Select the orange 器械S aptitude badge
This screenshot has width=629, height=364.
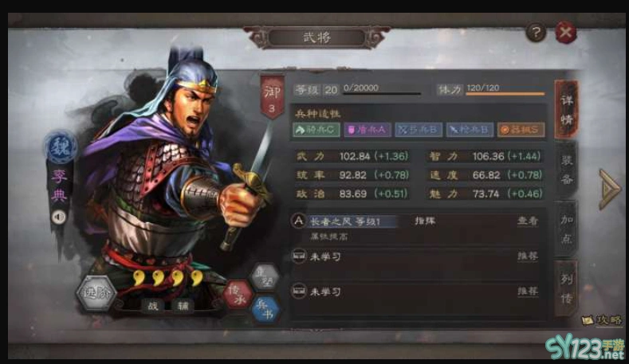(521, 130)
